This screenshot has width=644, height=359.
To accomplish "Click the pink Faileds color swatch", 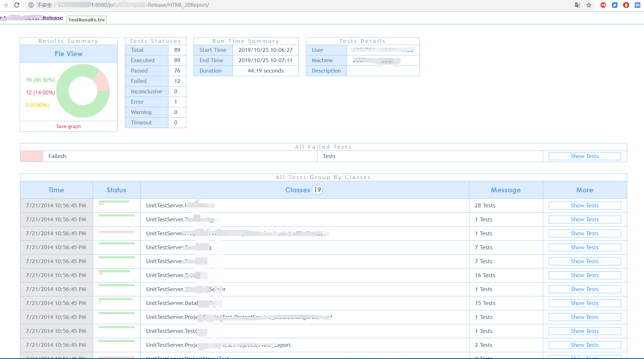I will pyautogui.click(x=31, y=156).
